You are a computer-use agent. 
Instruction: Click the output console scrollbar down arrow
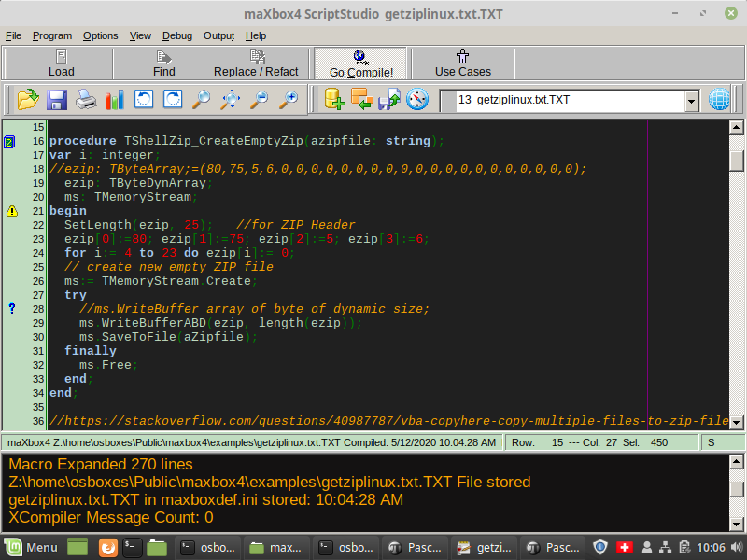point(737,523)
